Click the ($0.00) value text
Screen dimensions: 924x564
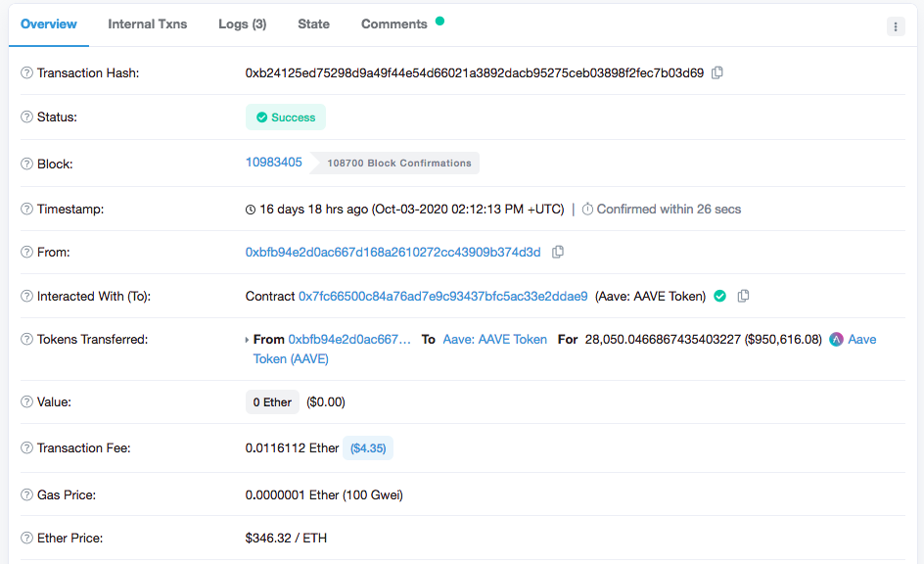[326, 401]
